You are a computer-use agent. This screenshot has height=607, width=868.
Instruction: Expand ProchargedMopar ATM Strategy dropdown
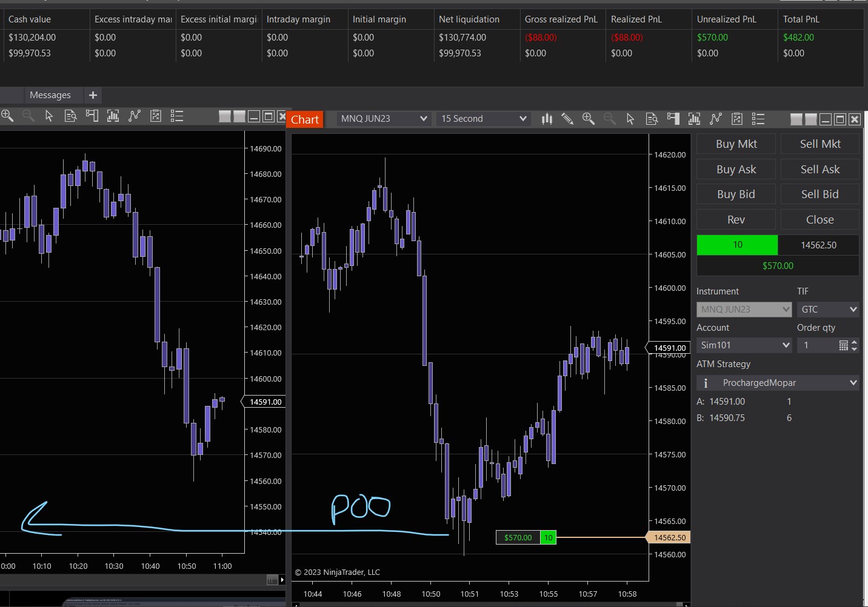[x=778, y=383]
